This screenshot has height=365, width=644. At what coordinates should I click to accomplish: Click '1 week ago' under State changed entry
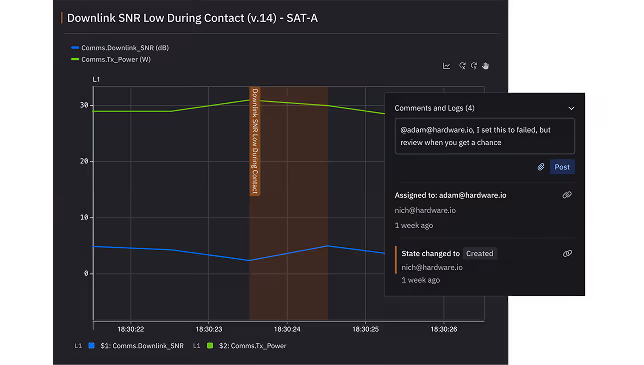click(421, 280)
